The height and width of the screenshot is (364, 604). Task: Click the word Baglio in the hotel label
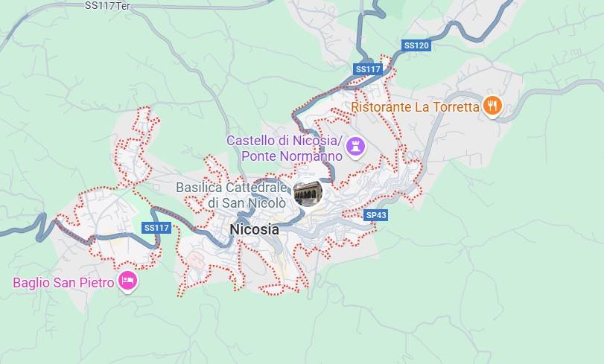click(31, 283)
